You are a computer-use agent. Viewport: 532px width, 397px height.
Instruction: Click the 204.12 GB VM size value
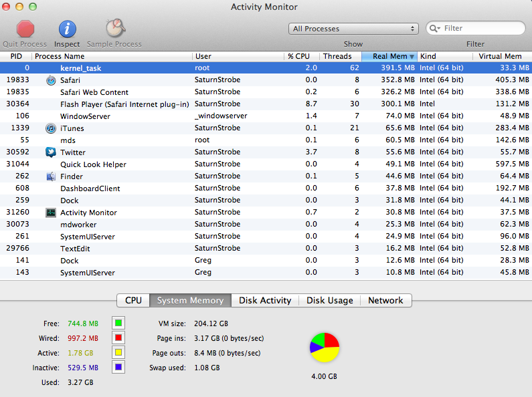tap(211, 323)
